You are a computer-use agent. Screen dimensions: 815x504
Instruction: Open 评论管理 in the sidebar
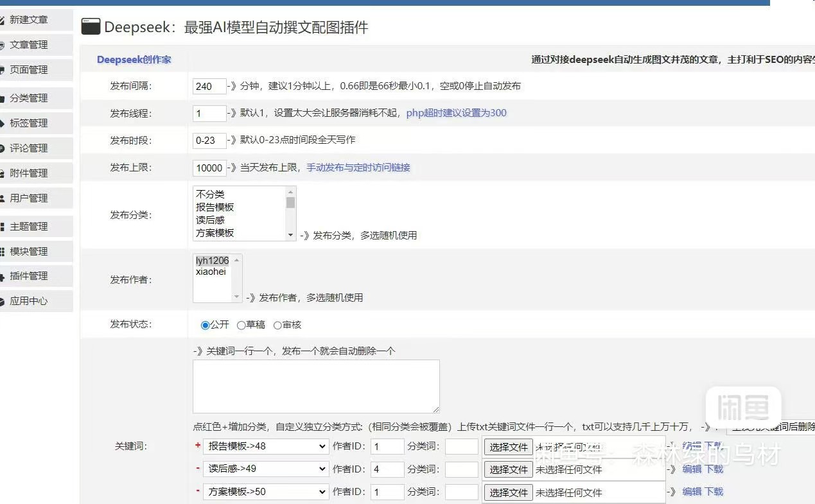point(37,148)
